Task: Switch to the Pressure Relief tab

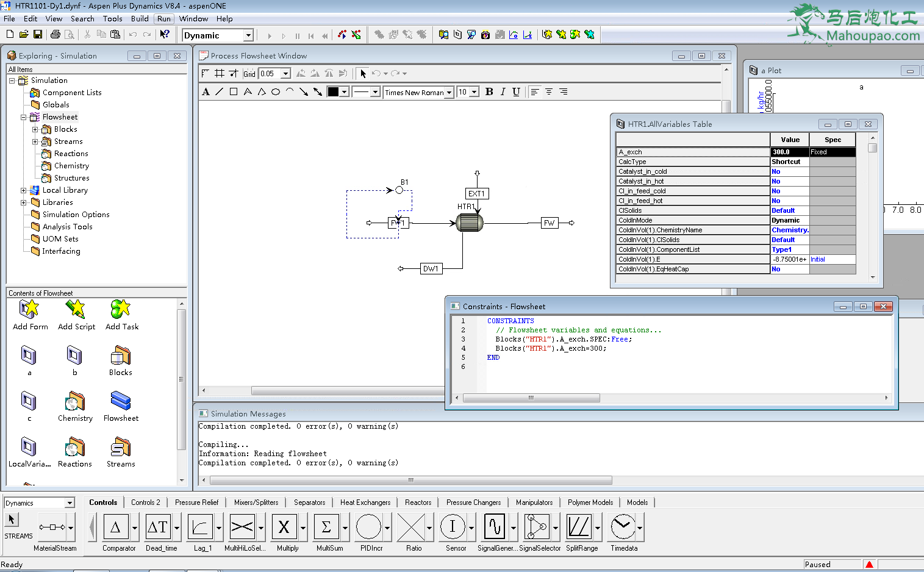Action: (x=196, y=502)
